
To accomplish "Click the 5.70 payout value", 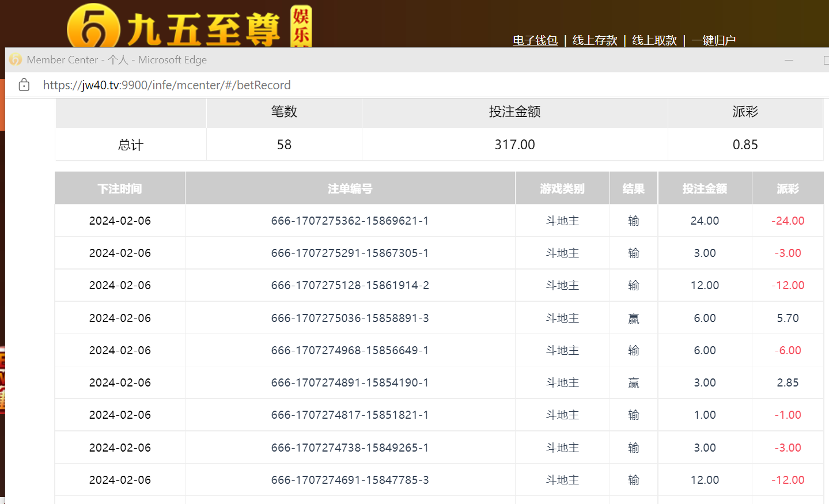I will point(788,318).
